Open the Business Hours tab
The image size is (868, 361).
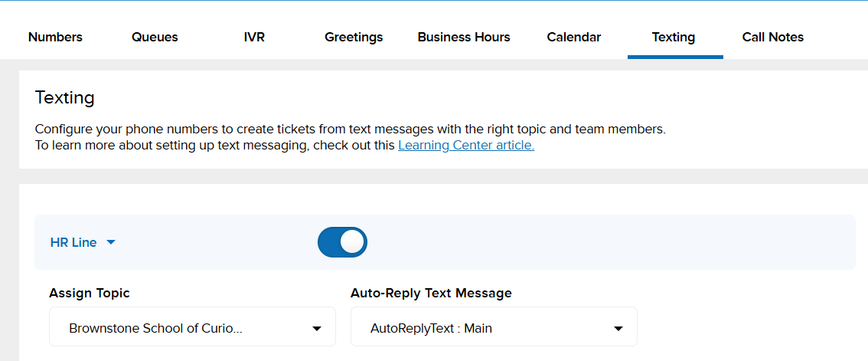464,37
